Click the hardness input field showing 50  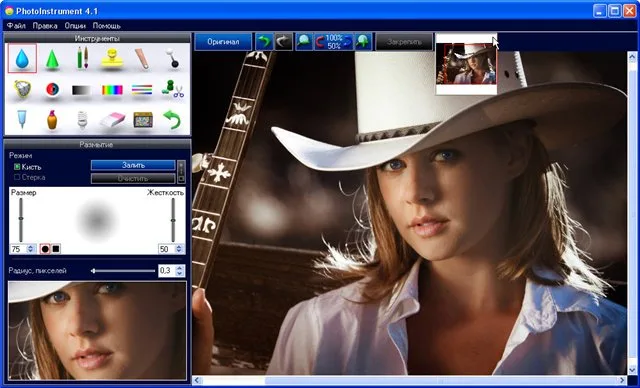167,249
